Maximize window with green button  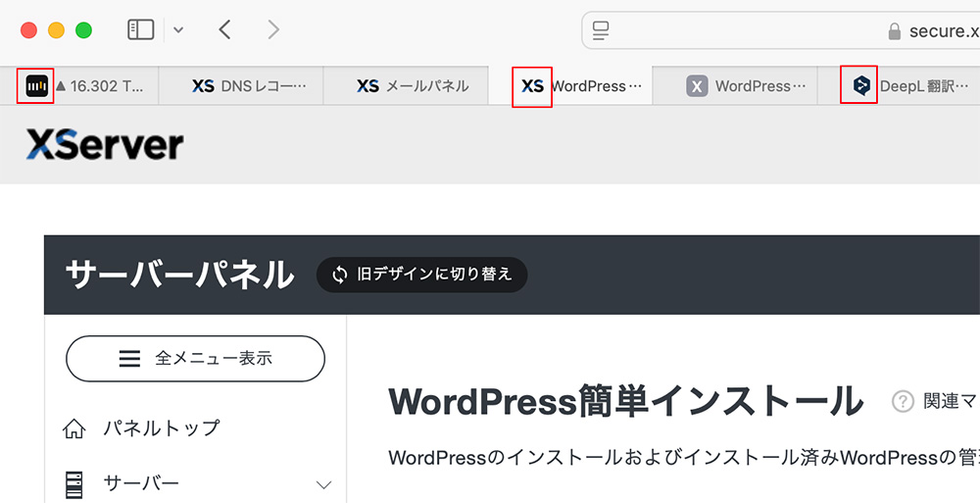click(x=83, y=30)
